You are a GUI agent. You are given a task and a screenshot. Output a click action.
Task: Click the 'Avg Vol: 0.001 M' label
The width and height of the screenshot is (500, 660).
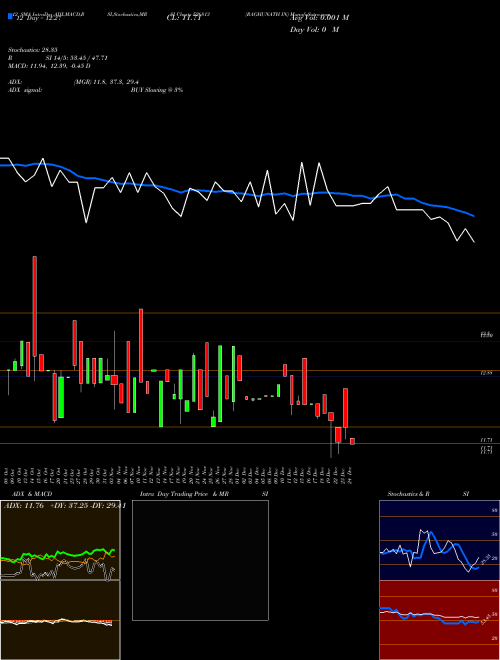click(x=319, y=18)
